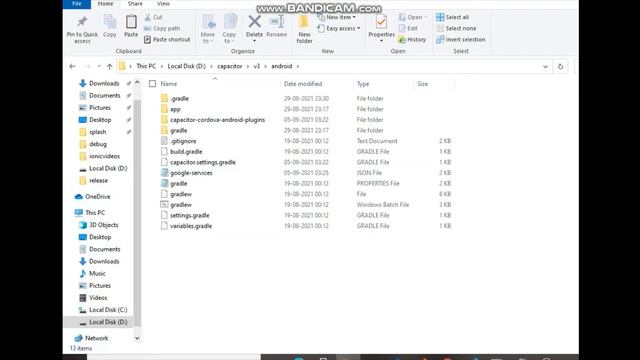Go up one folder level arrow

click(109, 66)
